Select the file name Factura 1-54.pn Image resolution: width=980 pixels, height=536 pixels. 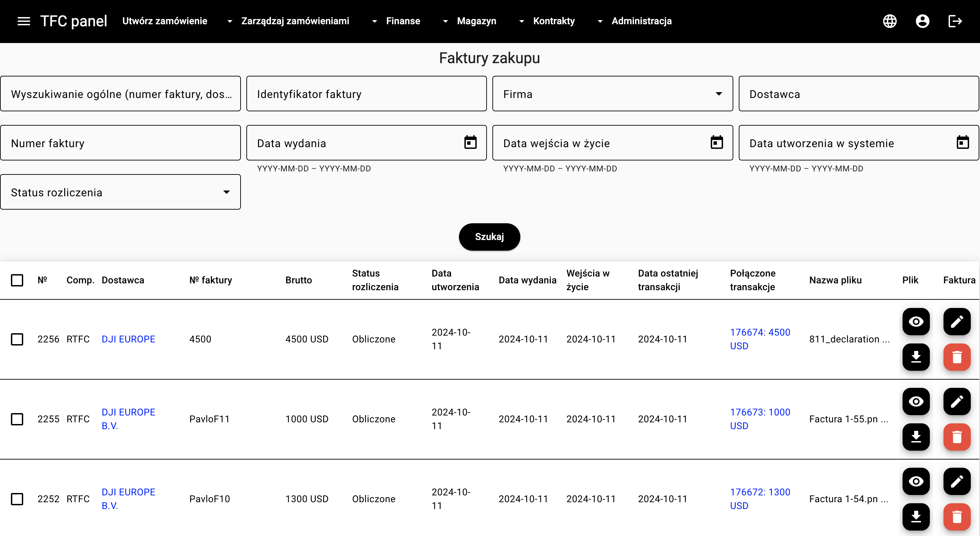848,499
